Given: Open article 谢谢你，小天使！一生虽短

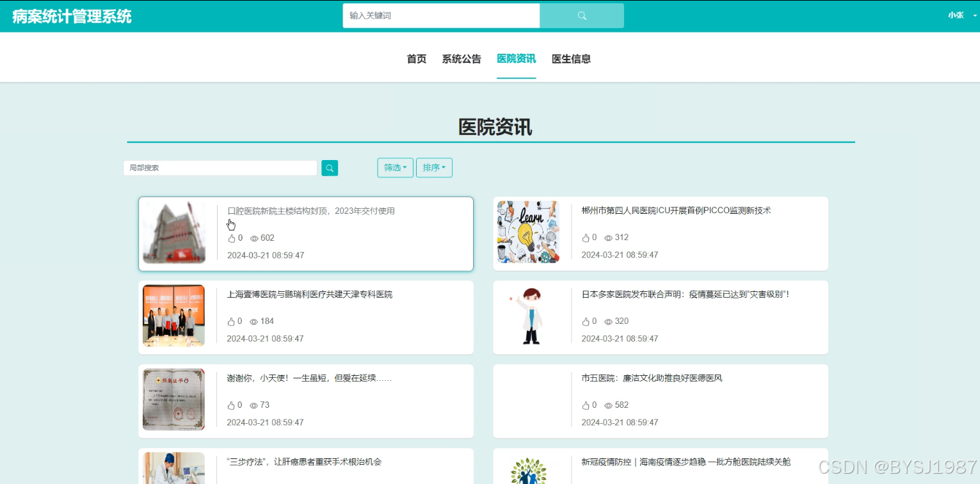Looking at the screenshot, I should click(x=309, y=378).
